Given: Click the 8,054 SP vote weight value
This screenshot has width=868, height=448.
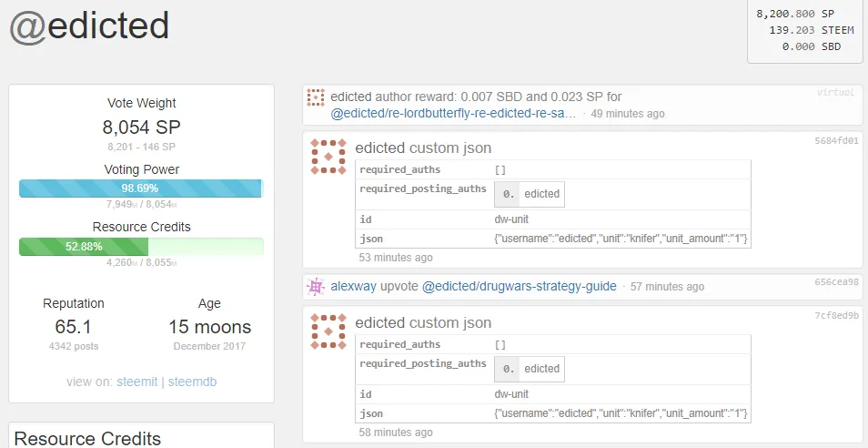Looking at the screenshot, I should point(141,127).
